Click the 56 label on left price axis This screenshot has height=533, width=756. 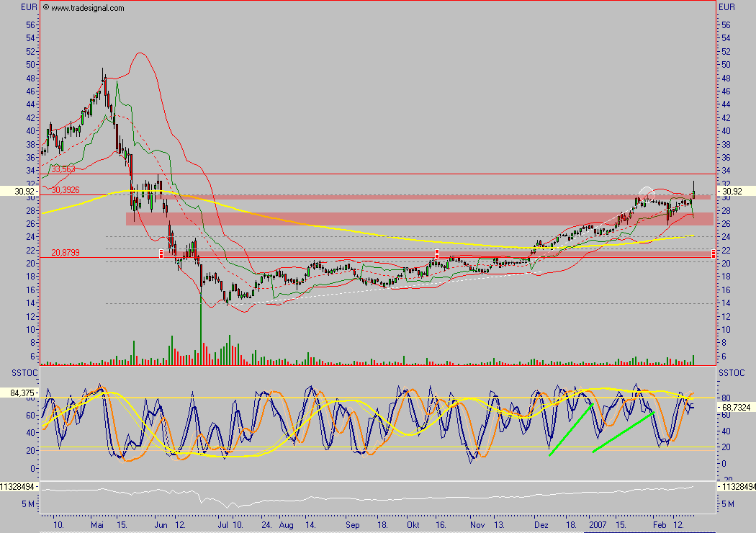[x=30, y=25]
